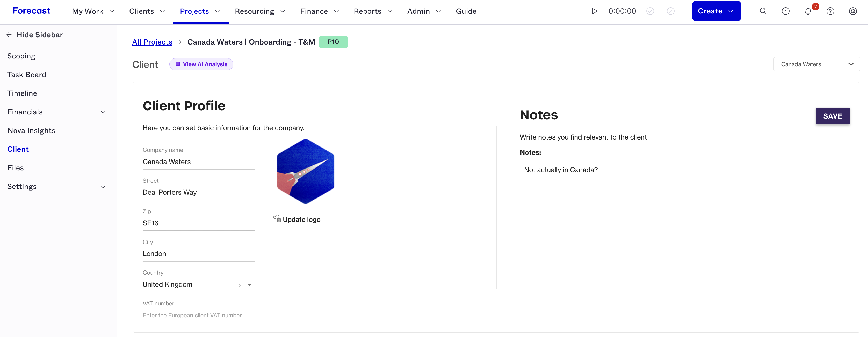Click the timer checkmark save icon
The height and width of the screenshot is (337, 868).
[650, 11]
